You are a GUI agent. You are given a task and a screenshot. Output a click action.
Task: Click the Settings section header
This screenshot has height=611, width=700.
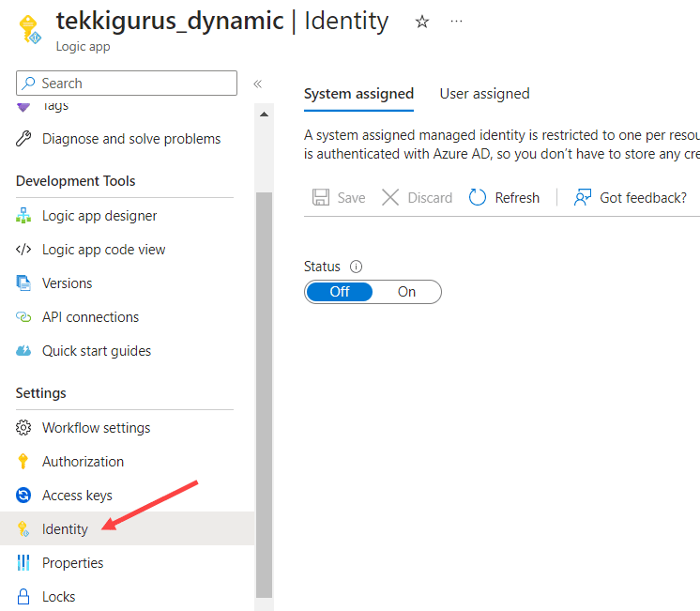click(x=41, y=393)
